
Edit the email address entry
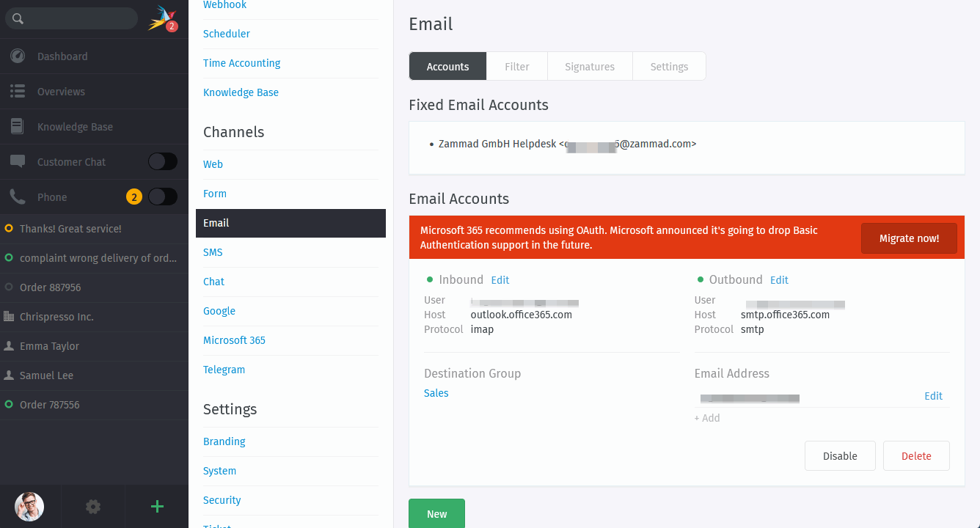(x=933, y=396)
